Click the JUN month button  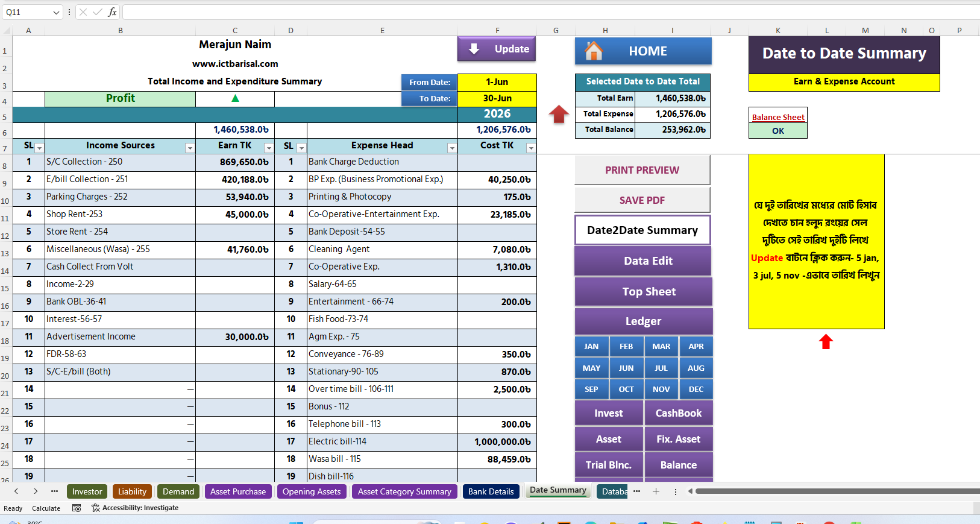click(626, 368)
